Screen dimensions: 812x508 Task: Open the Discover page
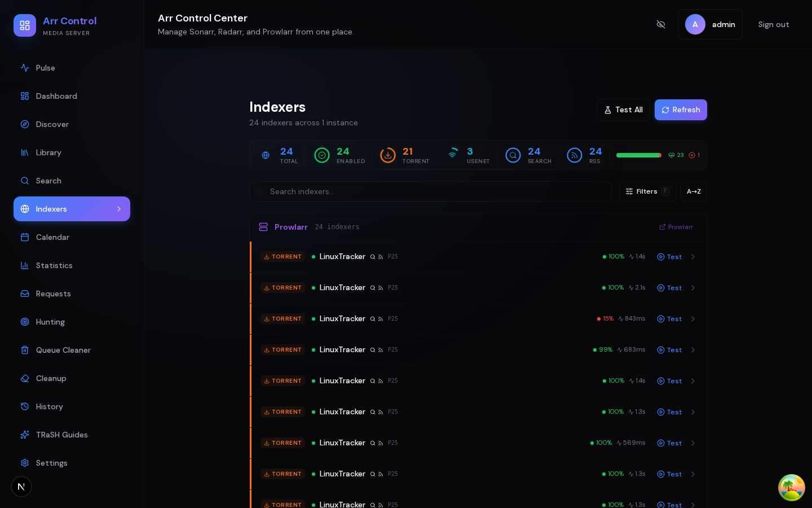point(72,124)
